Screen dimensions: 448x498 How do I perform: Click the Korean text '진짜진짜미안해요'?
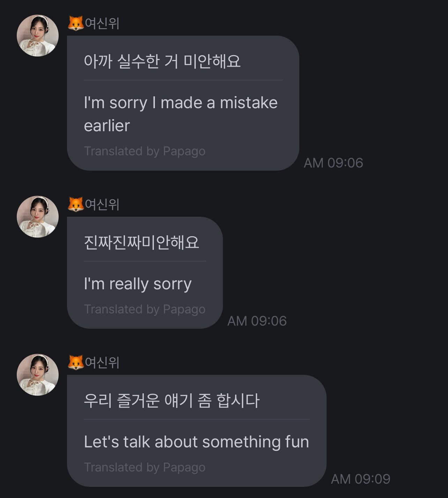[x=141, y=243]
